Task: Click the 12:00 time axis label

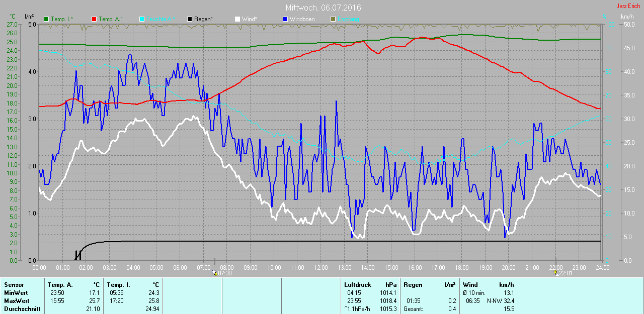Action: [x=320, y=267]
